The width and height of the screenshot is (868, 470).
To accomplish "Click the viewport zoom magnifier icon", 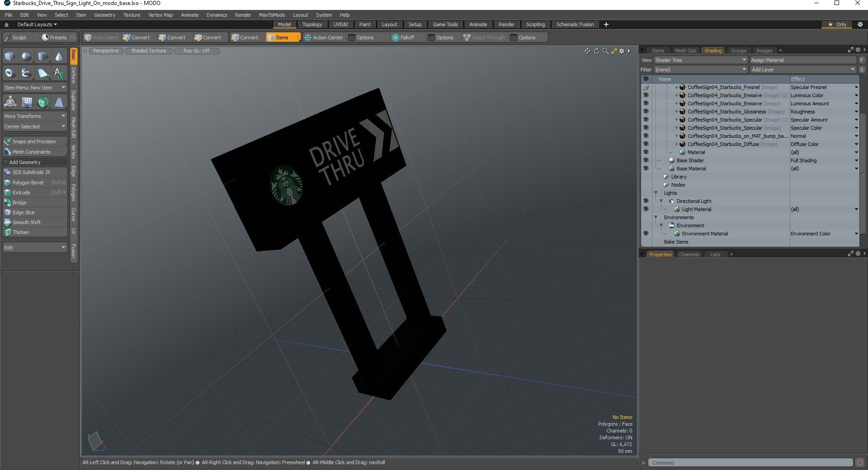I will 605,51.
